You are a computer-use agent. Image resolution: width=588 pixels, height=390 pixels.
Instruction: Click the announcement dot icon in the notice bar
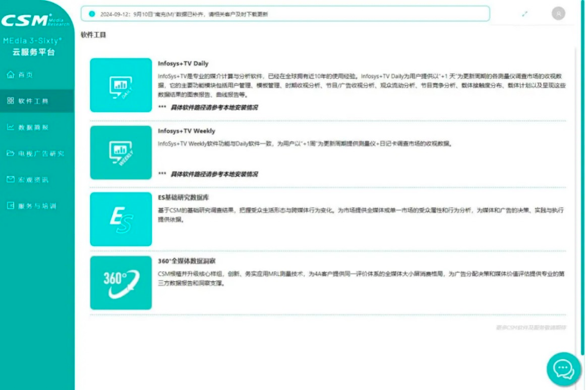coord(92,14)
